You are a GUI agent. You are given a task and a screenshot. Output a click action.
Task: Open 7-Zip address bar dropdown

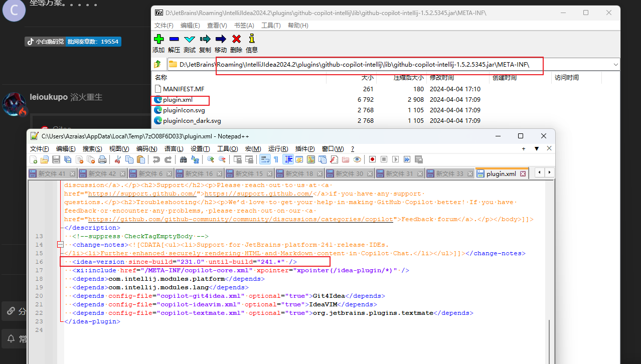point(615,64)
